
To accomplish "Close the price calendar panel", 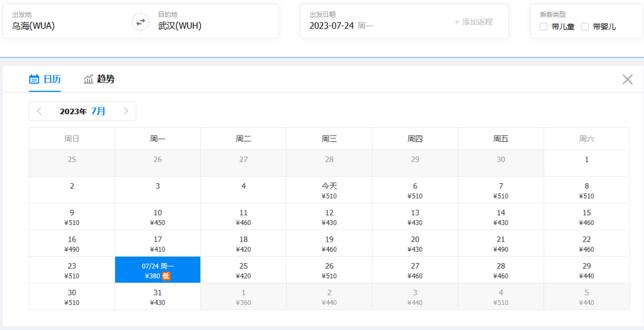I will 627,79.
